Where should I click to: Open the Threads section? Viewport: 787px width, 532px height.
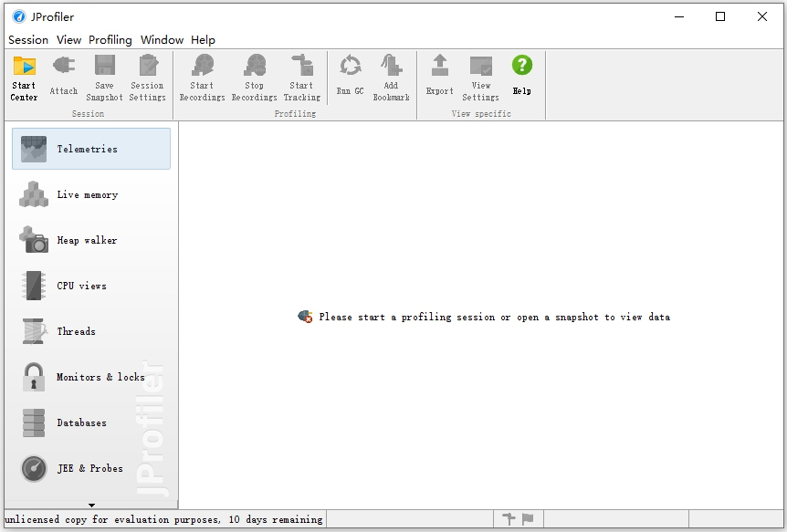pyautogui.click(x=91, y=331)
